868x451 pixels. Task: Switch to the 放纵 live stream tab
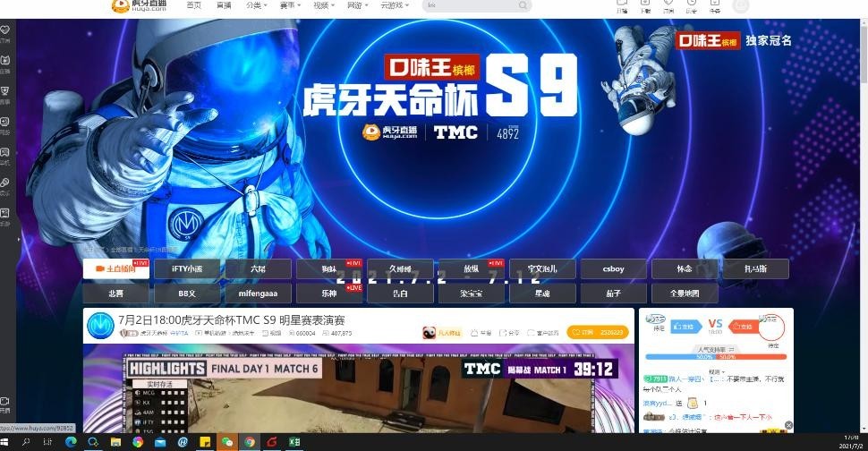[471, 269]
